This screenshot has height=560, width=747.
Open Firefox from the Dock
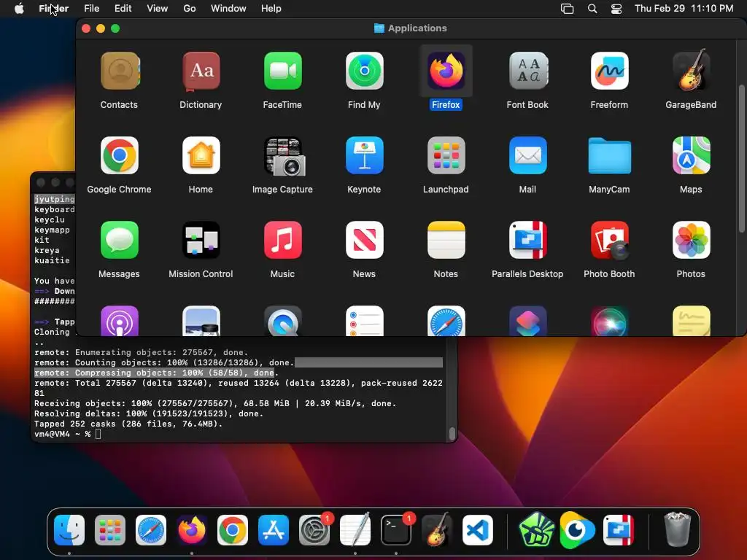tap(192, 530)
